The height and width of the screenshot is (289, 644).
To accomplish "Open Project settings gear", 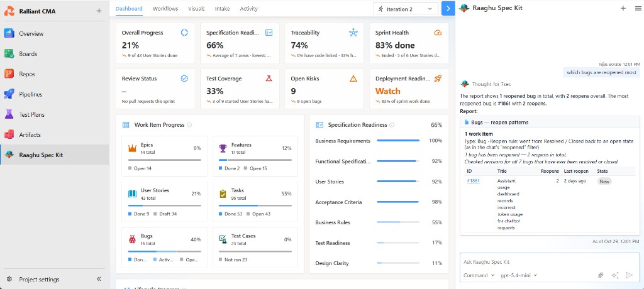I will tap(9, 279).
